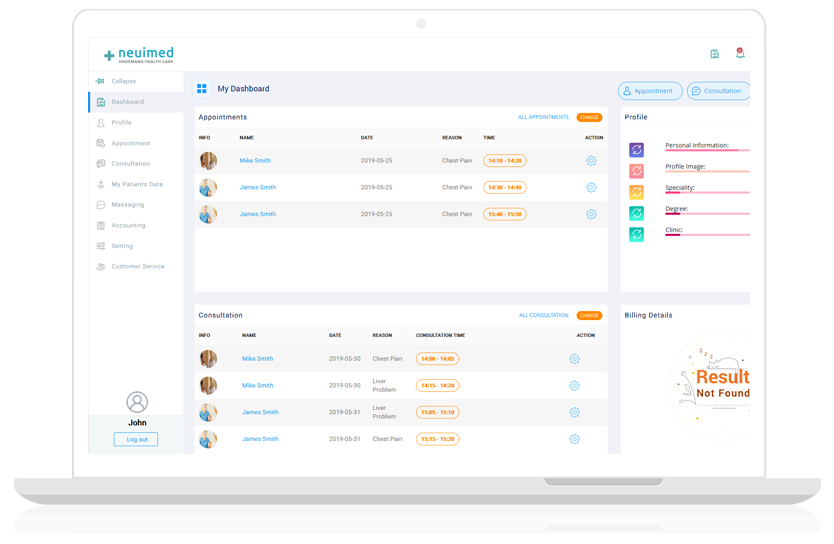
Task: Click Change in the Consultation panel
Action: pyautogui.click(x=589, y=315)
